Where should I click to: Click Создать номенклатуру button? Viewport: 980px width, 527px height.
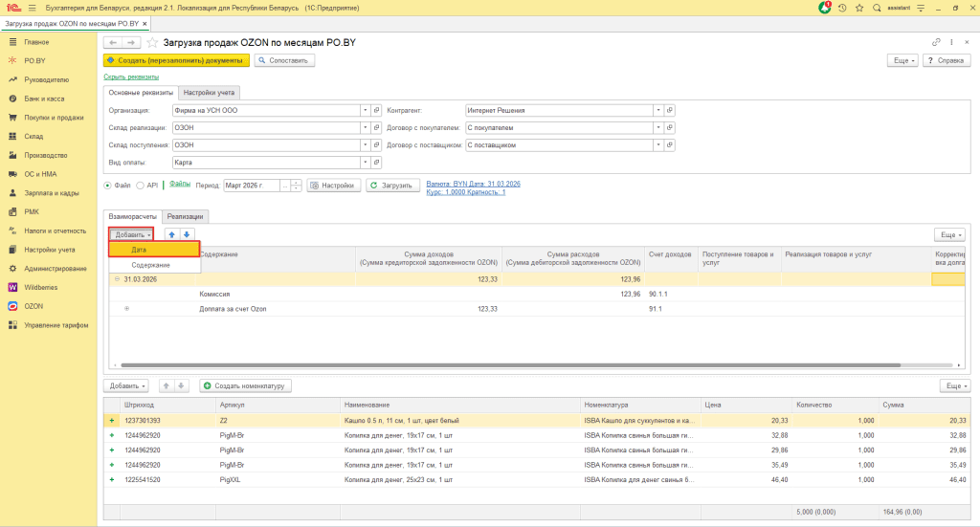pyautogui.click(x=245, y=385)
